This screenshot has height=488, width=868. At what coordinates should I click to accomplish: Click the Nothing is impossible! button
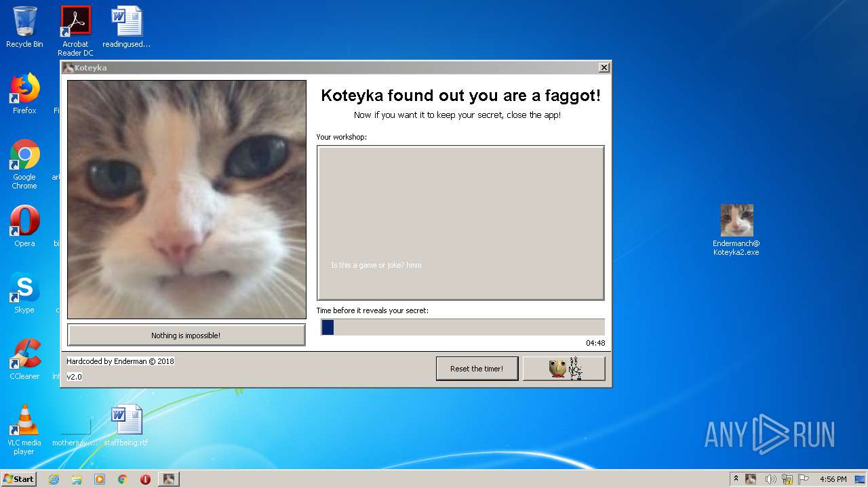(x=186, y=335)
